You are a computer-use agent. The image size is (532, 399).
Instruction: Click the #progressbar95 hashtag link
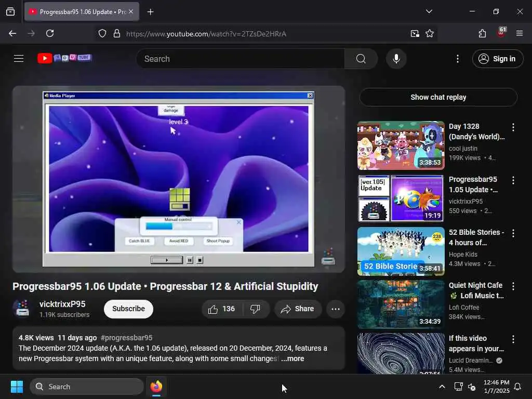[127, 338]
